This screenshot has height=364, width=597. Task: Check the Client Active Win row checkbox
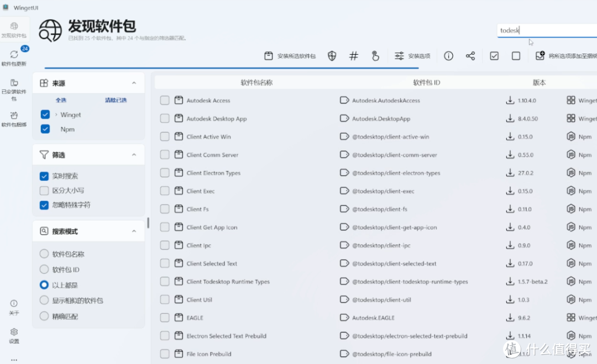click(x=165, y=136)
